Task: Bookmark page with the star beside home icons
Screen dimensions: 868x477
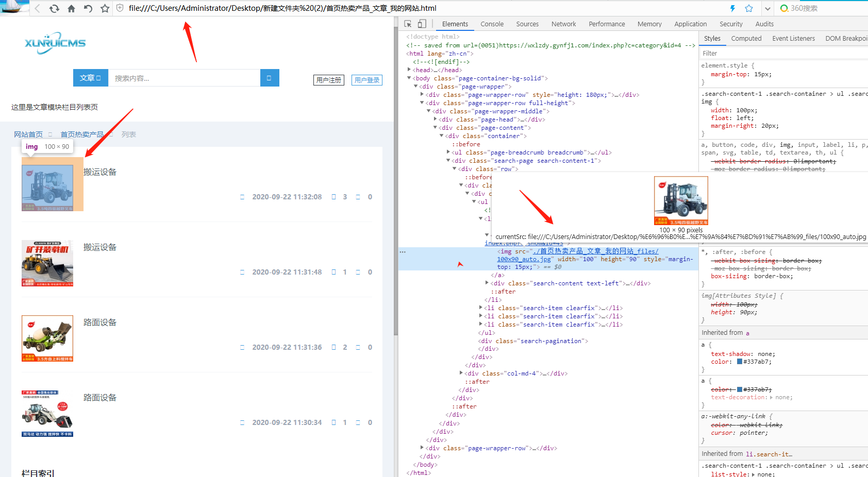Action: 105,8
